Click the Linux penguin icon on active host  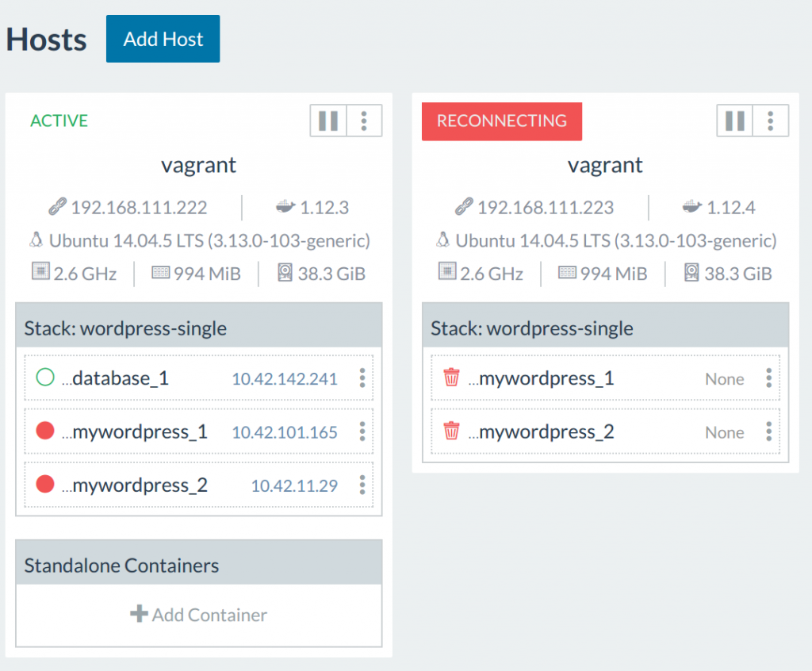(x=36, y=240)
